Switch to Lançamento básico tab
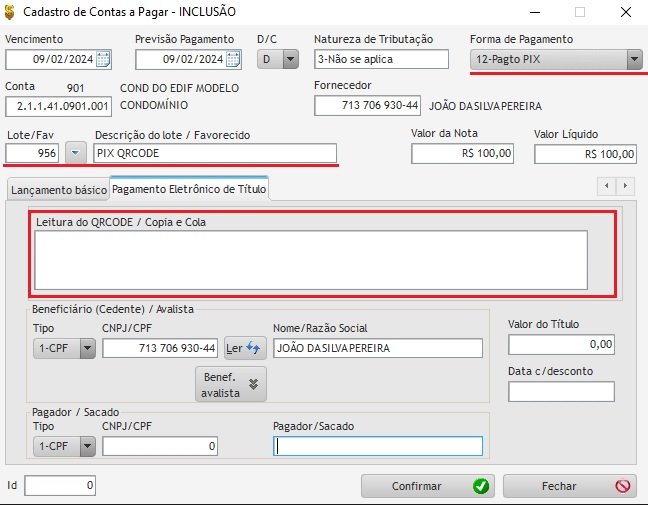Viewport: 648px width, 505px height. point(57,189)
